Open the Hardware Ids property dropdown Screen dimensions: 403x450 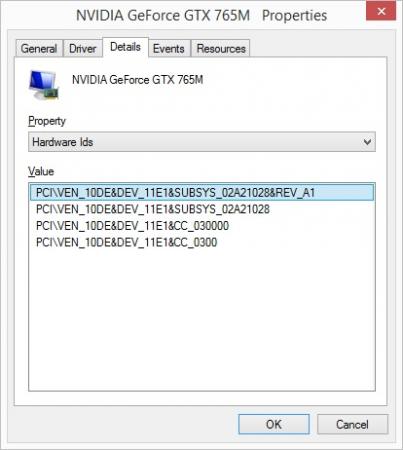[202, 142]
